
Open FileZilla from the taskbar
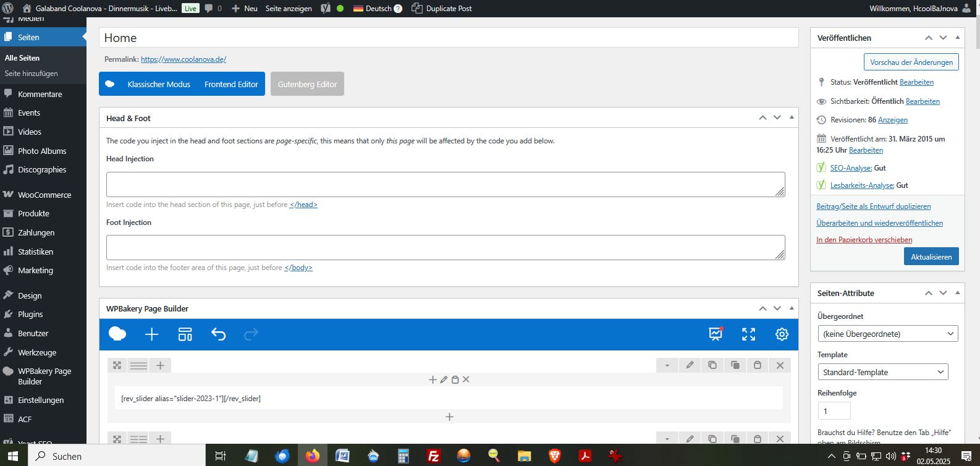[x=433, y=456]
